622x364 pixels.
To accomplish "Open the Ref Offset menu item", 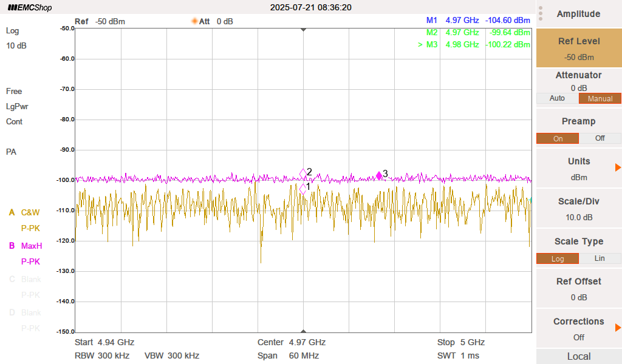I will 579,289.
